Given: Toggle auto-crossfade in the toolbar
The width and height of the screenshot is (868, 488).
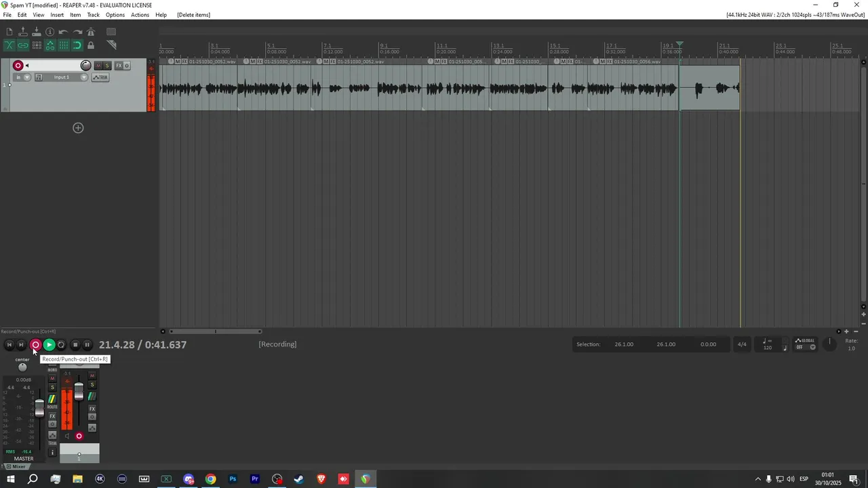Looking at the screenshot, I should [x=9, y=45].
